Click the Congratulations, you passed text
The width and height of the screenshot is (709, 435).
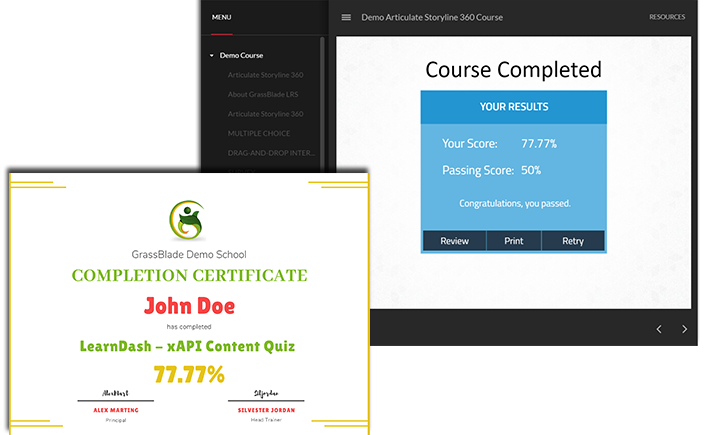tap(515, 203)
